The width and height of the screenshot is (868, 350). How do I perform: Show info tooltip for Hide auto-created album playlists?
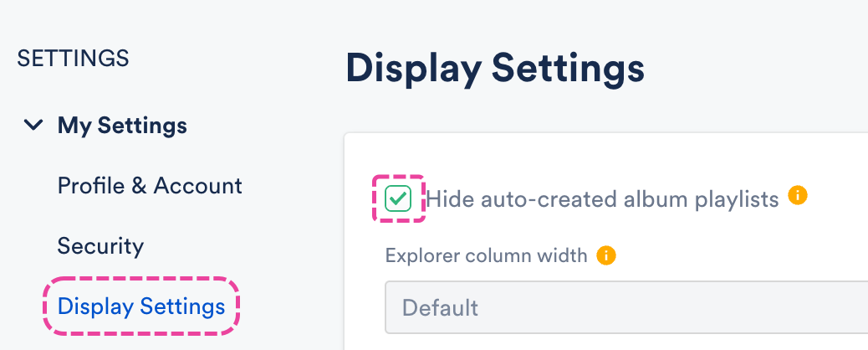798,197
